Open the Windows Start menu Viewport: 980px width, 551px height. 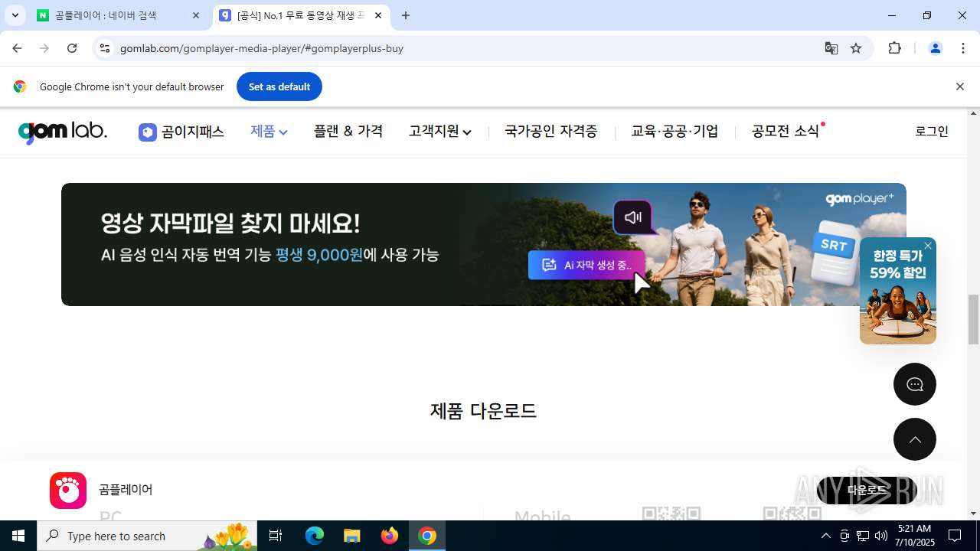[18, 536]
